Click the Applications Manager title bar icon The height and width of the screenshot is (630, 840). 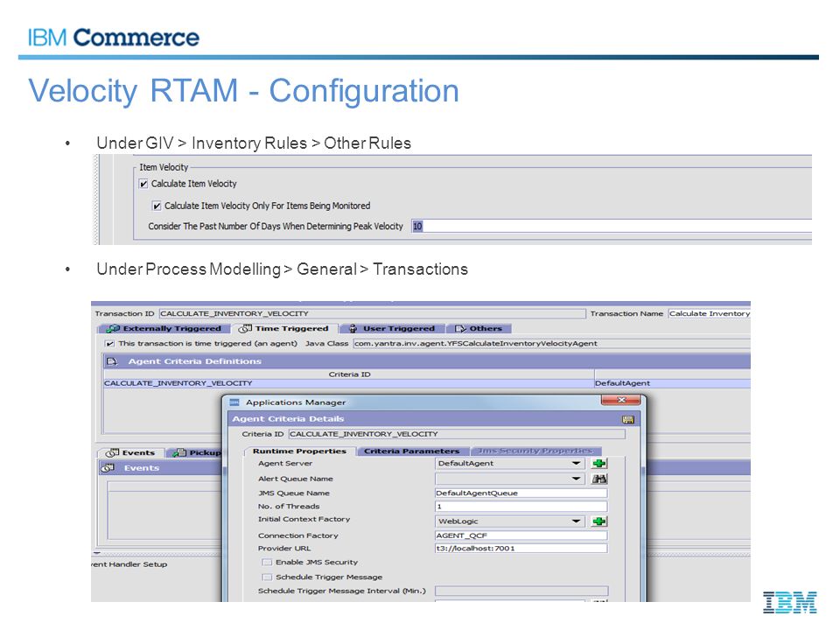(234, 402)
